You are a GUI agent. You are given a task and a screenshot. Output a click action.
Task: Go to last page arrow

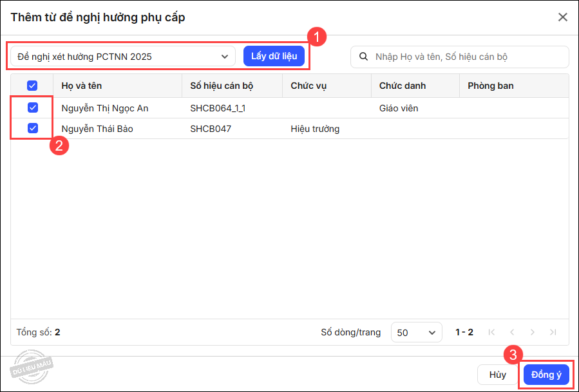[x=553, y=332]
